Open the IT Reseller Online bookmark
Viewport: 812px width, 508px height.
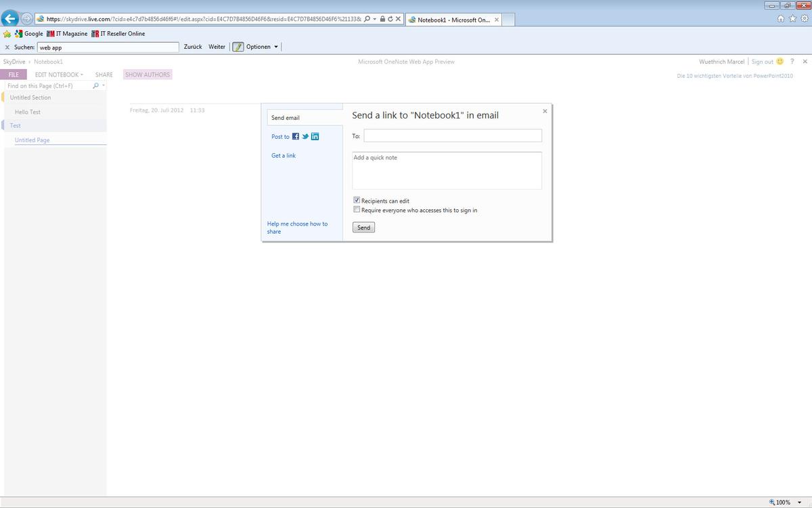118,33
